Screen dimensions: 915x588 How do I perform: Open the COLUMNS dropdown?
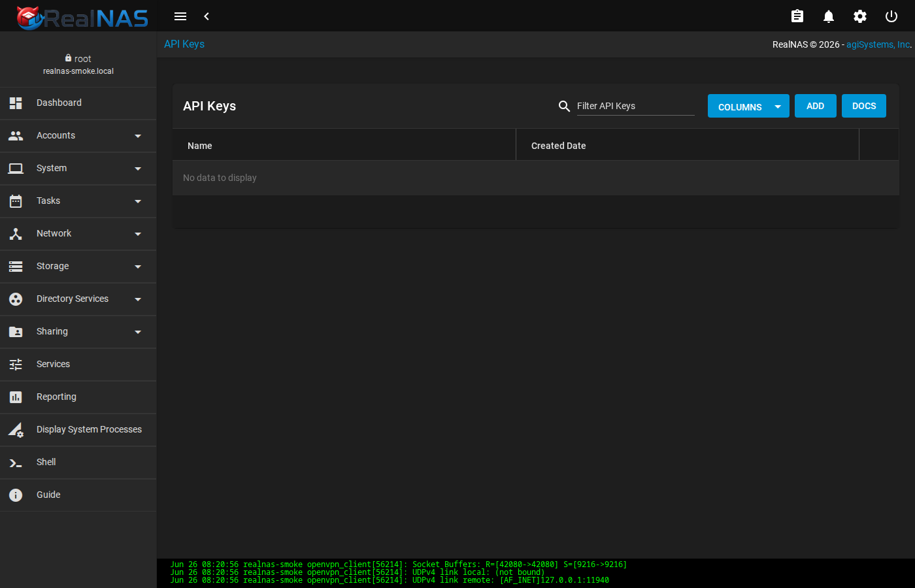point(748,106)
